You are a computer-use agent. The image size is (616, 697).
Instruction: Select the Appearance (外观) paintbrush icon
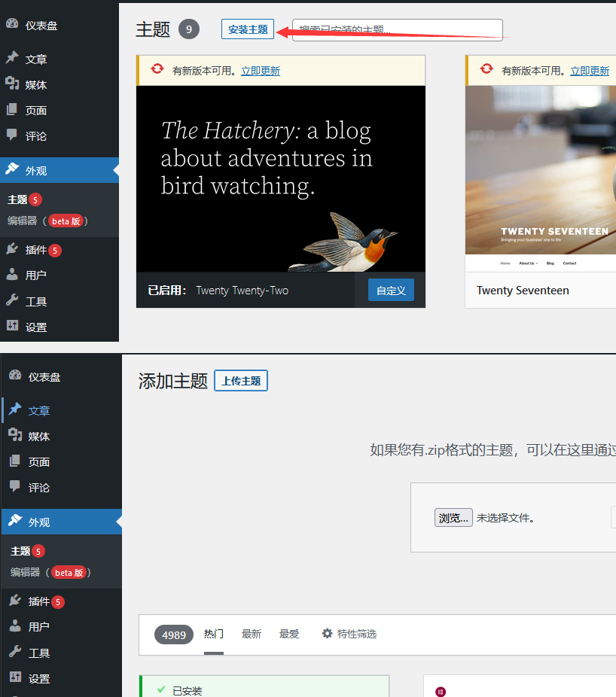tap(12, 170)
